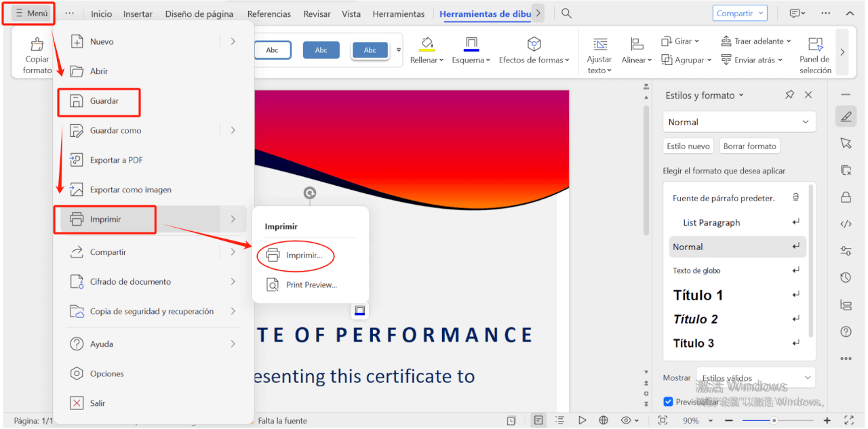Viewport: 868px width, 429px height.
Task: Open the history clock icon in sidebar
Action: (846, 277)
